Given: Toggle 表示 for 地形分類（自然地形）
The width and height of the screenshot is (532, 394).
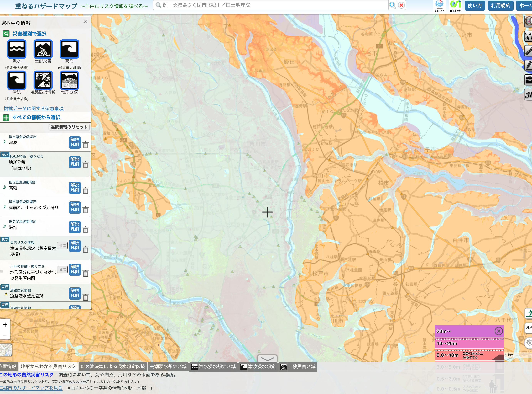Looking at the screenshot, I should point(5,155).
